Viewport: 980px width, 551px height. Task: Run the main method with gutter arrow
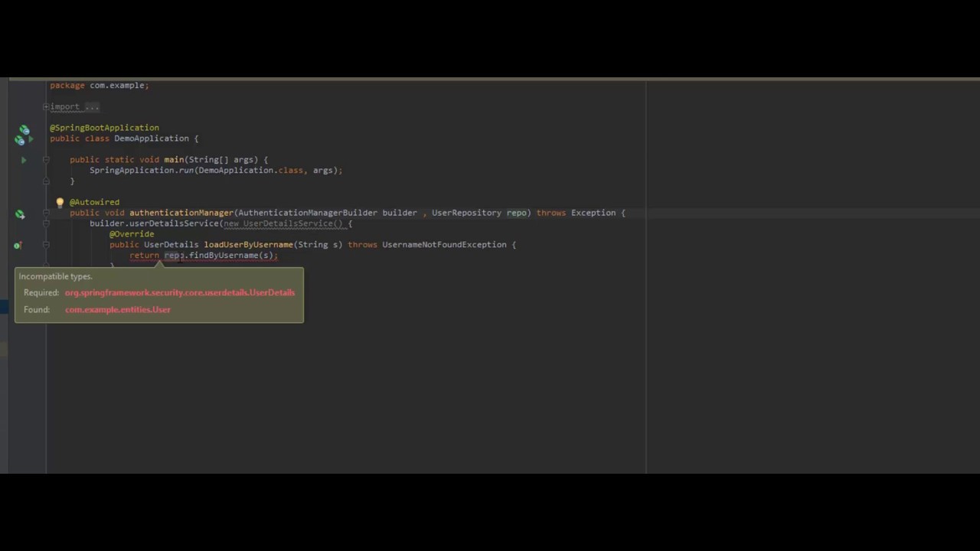pyautogui.click(x=24, y=160)
